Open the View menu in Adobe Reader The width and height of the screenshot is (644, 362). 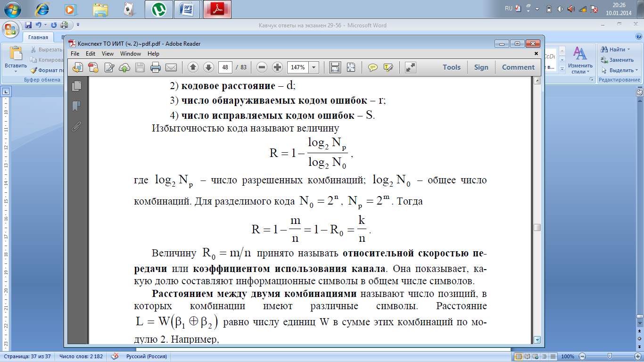coord(108,54)
